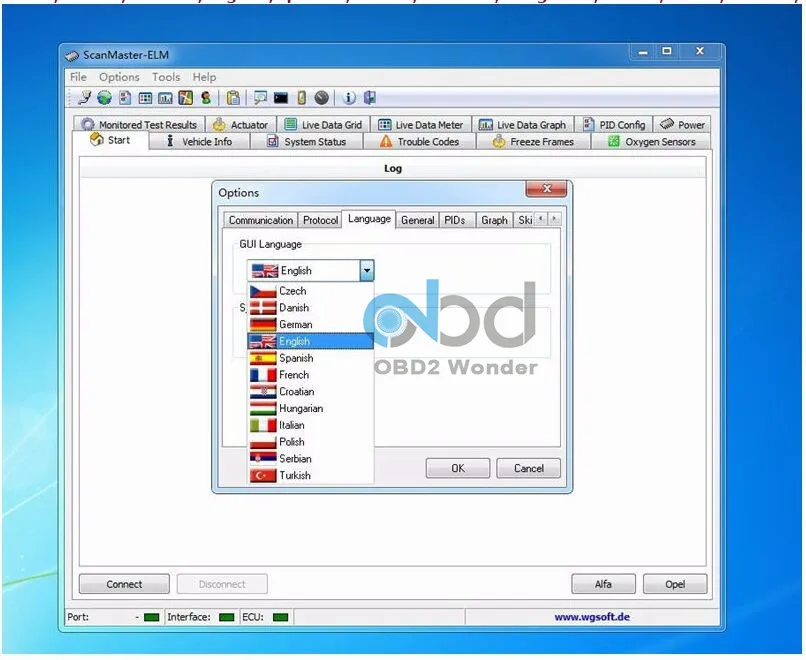Click the bar chart toolbar icon

click(166, 98)
